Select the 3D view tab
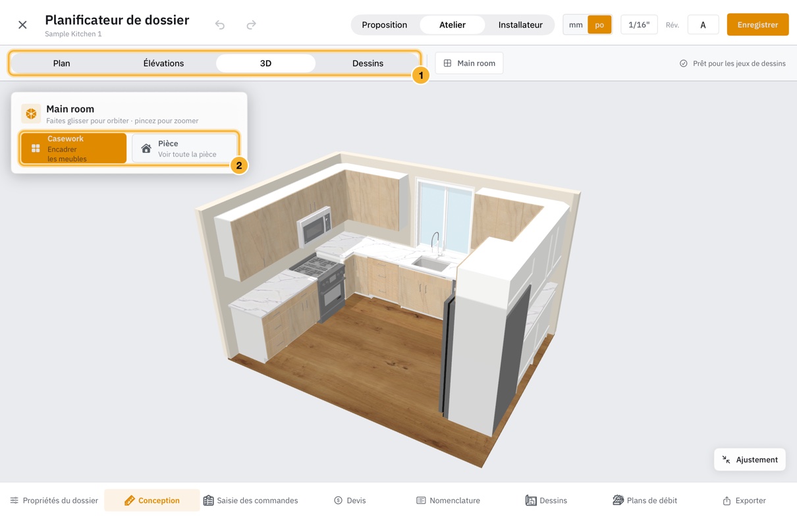Image resolution: width=797 pixels, height=532 pixels. (265, 63)
